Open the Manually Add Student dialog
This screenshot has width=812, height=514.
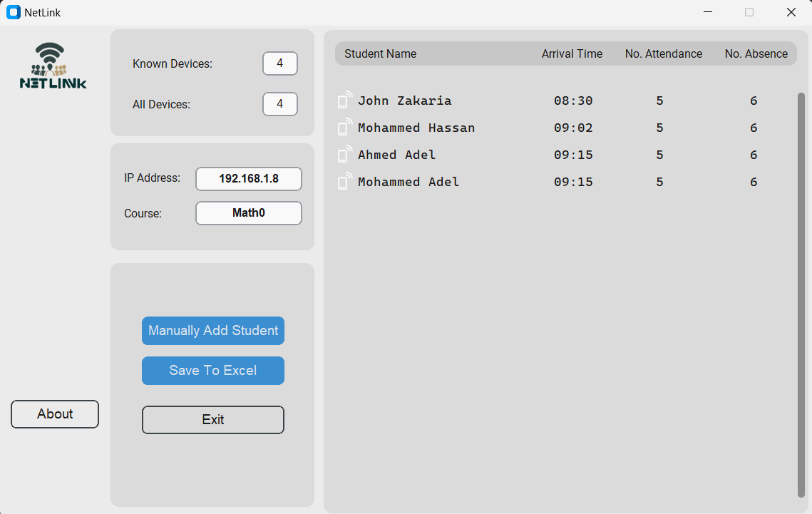pos(213,331)
